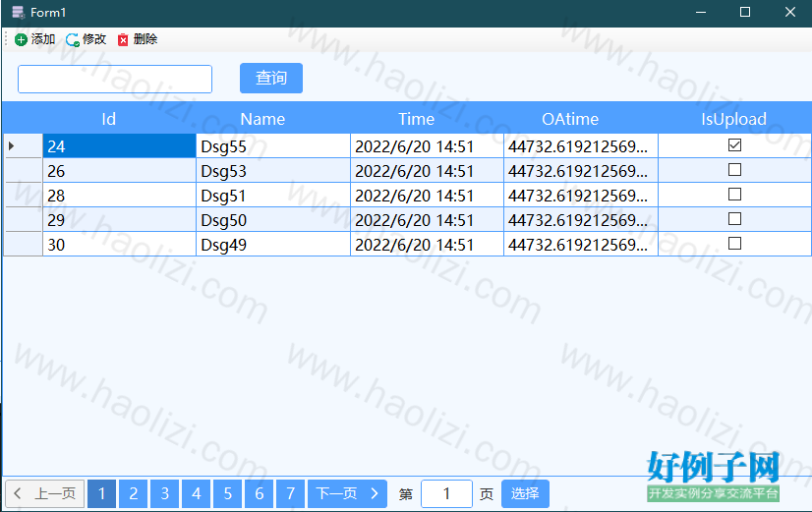Click the OAtime cell in row Dsg49

coord(581,244)
